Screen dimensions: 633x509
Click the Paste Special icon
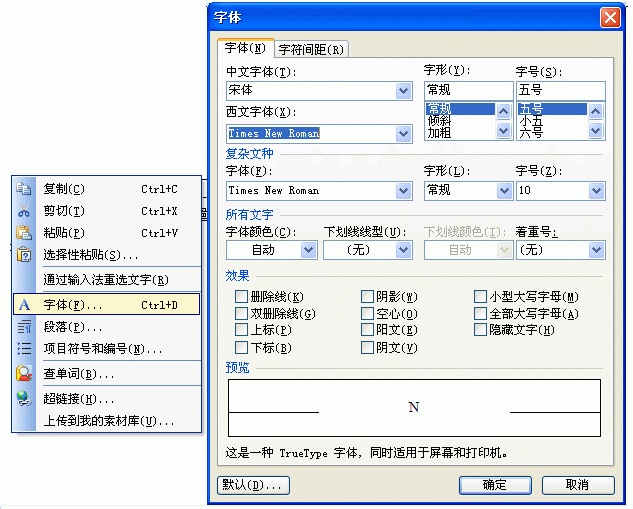click(25, 255)
